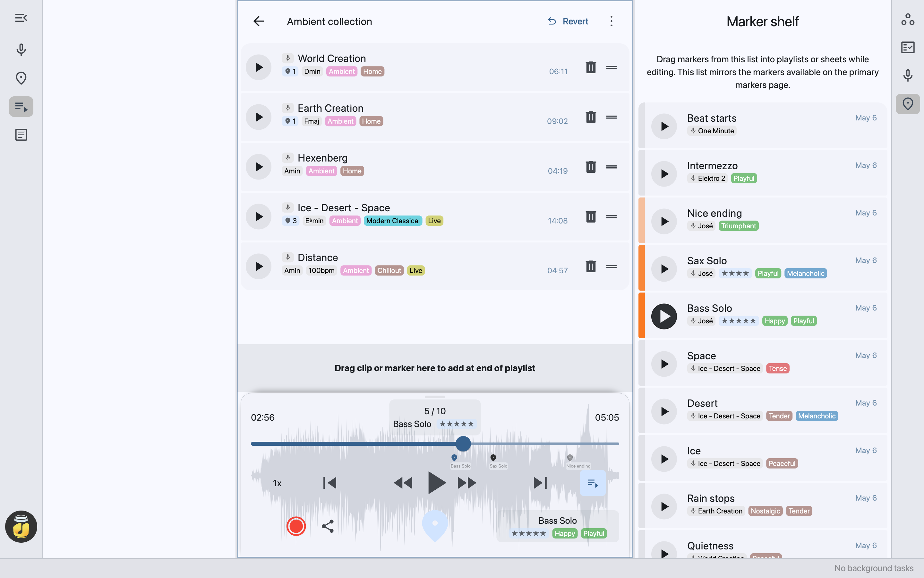
Task: Change the 1x playback speed
Action: click(277, 483)
